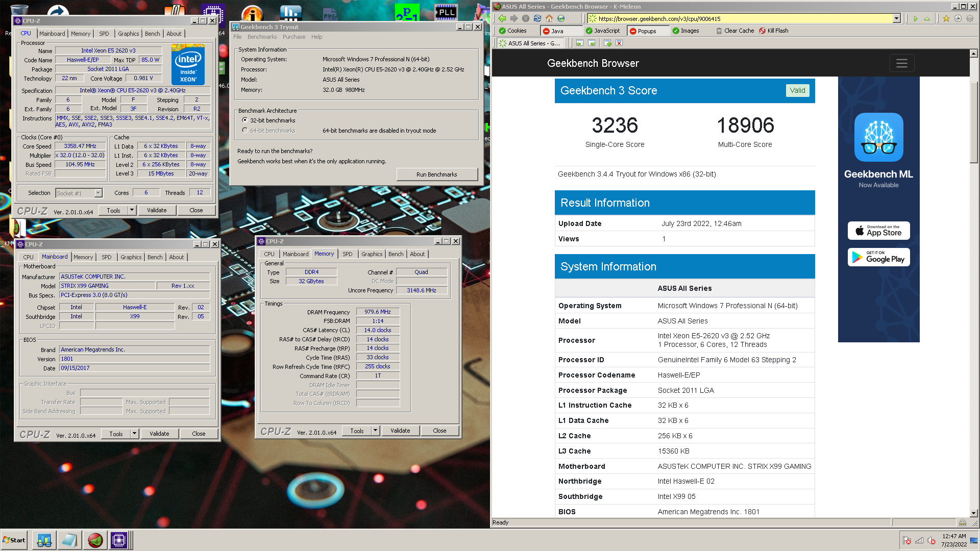This screenshot has width=980, height=551.
Task: Select 32-bit benchmarks radio button
Action: coord(245,120)
